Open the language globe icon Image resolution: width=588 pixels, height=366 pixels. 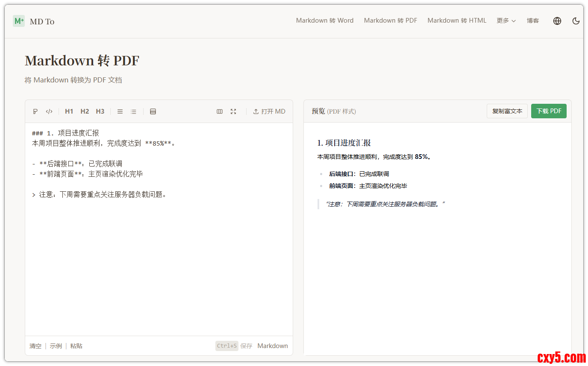[x=557, y=21]
